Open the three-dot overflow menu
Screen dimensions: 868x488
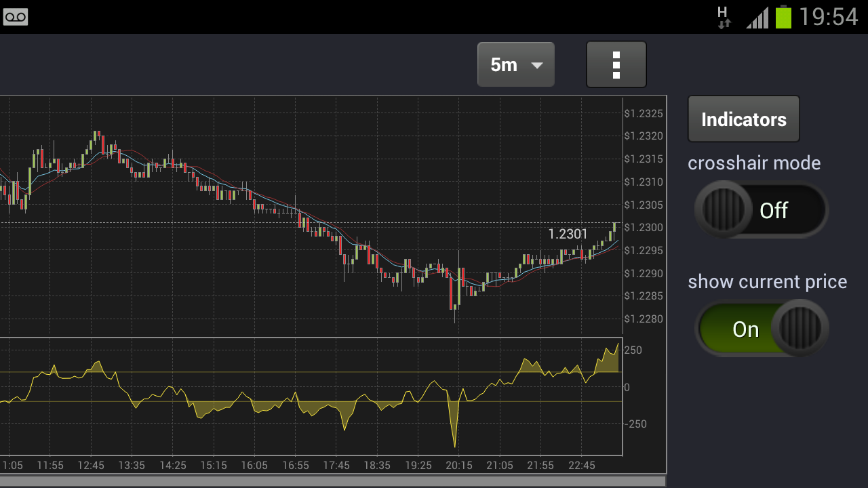616,65
